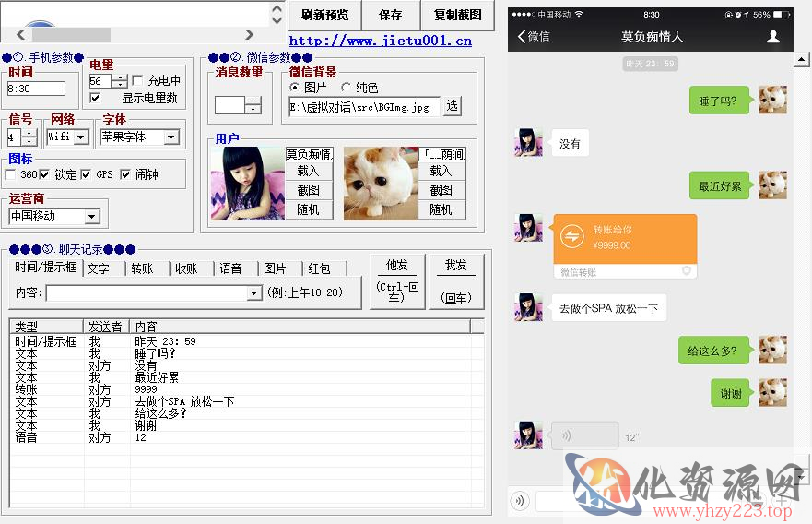812x524 pixels.
Task: Switch to 红包 tab
Action: (x=319, y=268)
